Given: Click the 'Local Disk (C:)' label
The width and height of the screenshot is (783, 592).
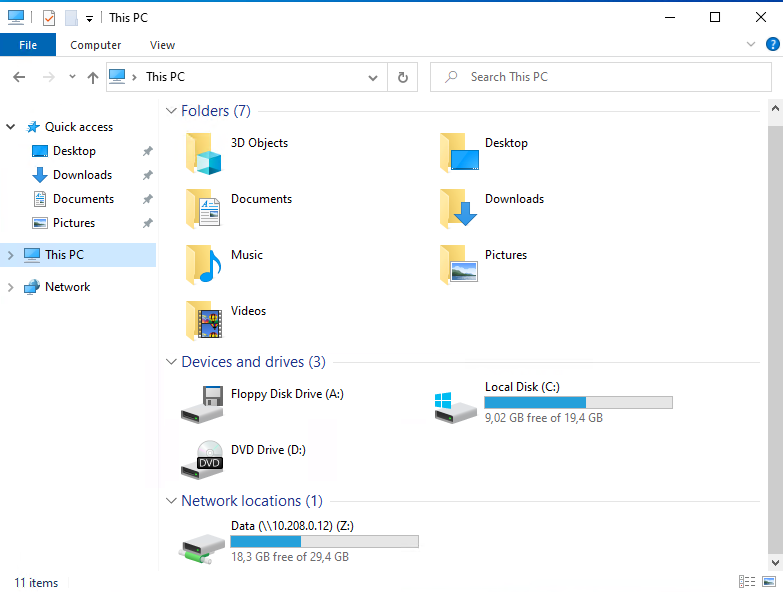Looking at the screenshot, I should (x=522, y=387).
